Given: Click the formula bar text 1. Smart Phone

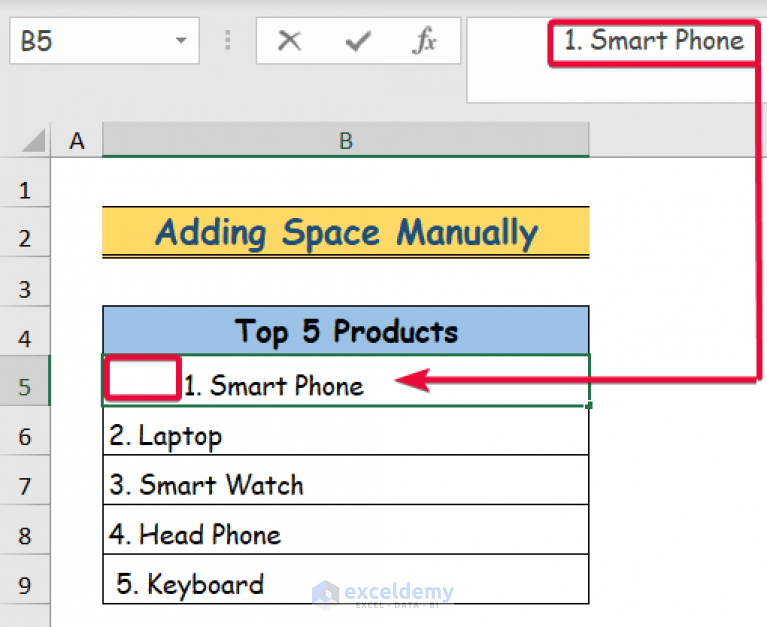Looking at the screenshot, I should tap(654, 40).
